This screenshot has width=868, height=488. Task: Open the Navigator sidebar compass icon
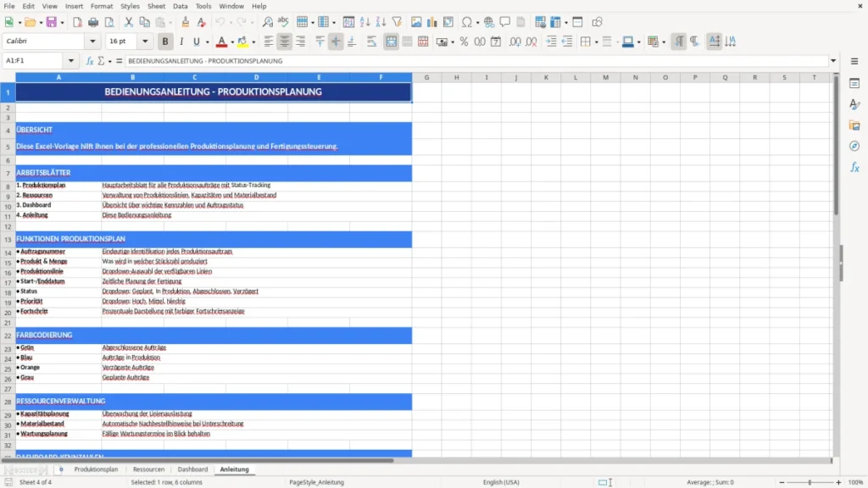pos(854,146)
